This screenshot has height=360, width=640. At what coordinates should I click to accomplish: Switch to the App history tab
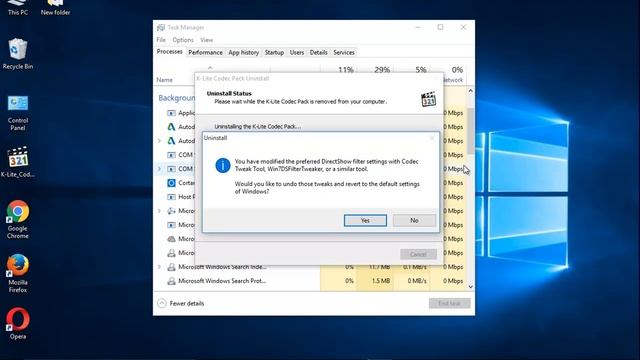pyautogui.click(x=244, y=53)
